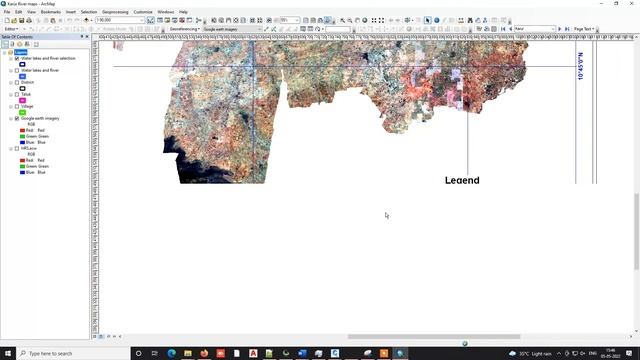The width and height of the screenshot is (640, 360).
Task: Click the data driven page name field
Action: click(x=534, y=29)
